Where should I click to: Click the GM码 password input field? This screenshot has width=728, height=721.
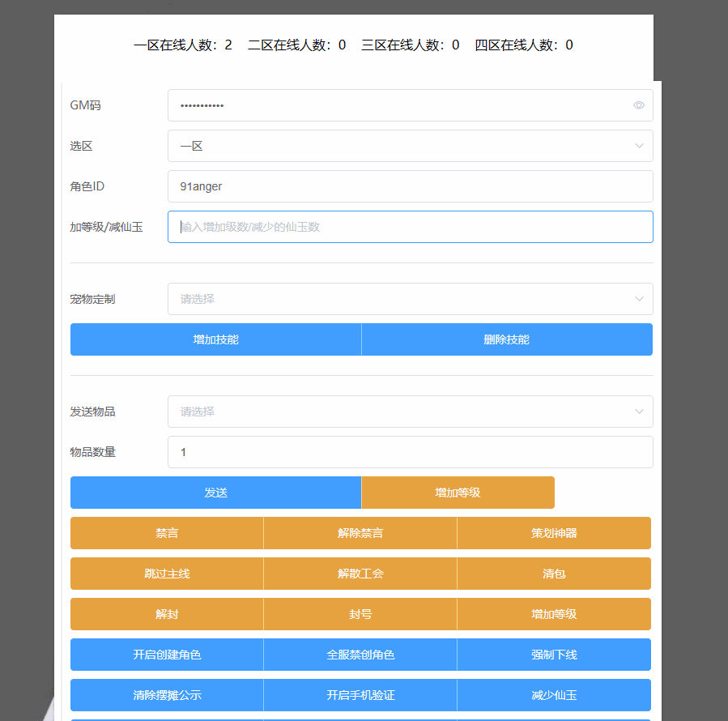pyautogui.click(x=397, y=105)
